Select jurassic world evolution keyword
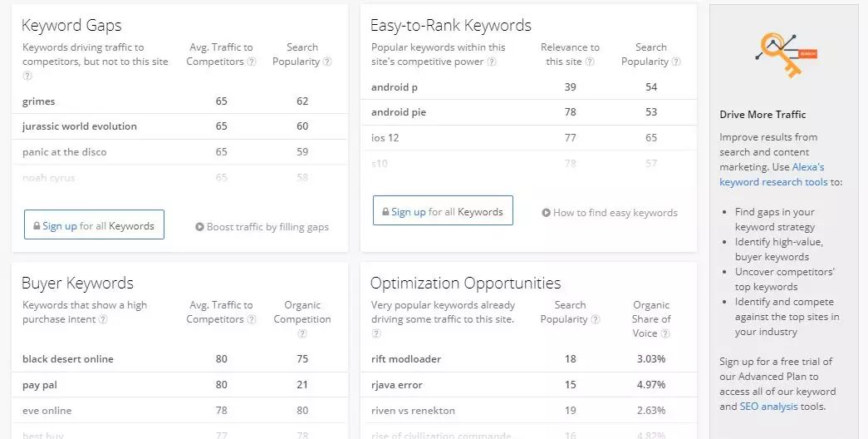 80,126
